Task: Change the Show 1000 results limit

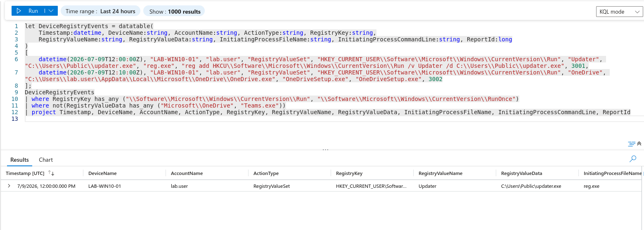Action: click(x=175, y=11)
